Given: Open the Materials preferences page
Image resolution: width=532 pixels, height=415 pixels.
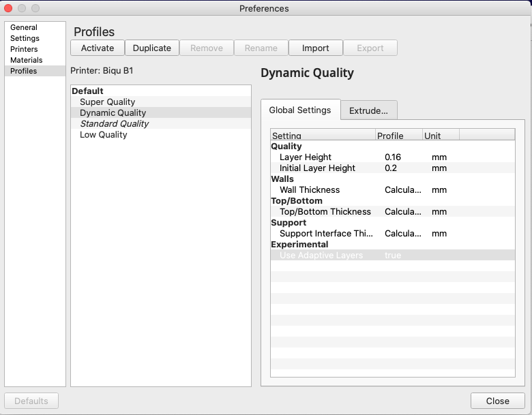Looking at the screenshot, I should [35, 60].
